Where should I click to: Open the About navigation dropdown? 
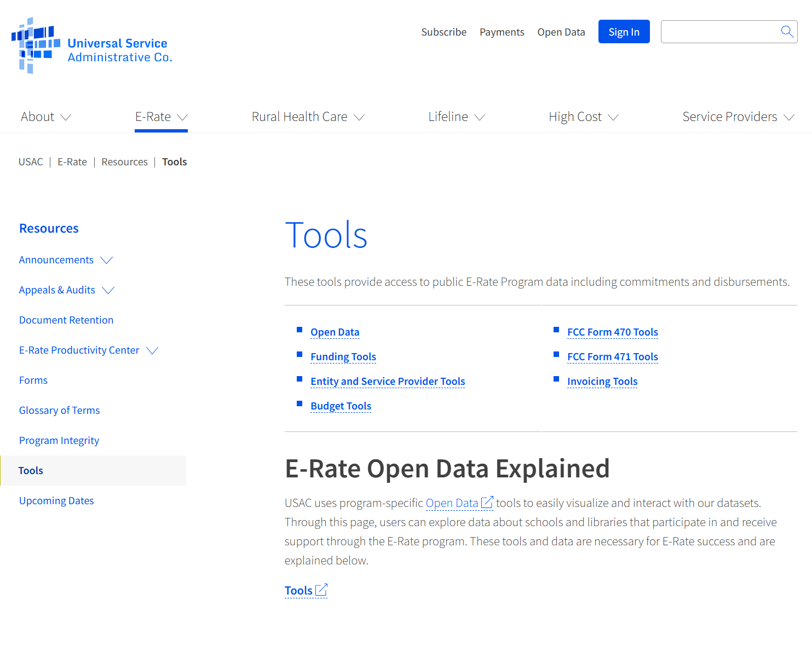pos(46,117)
